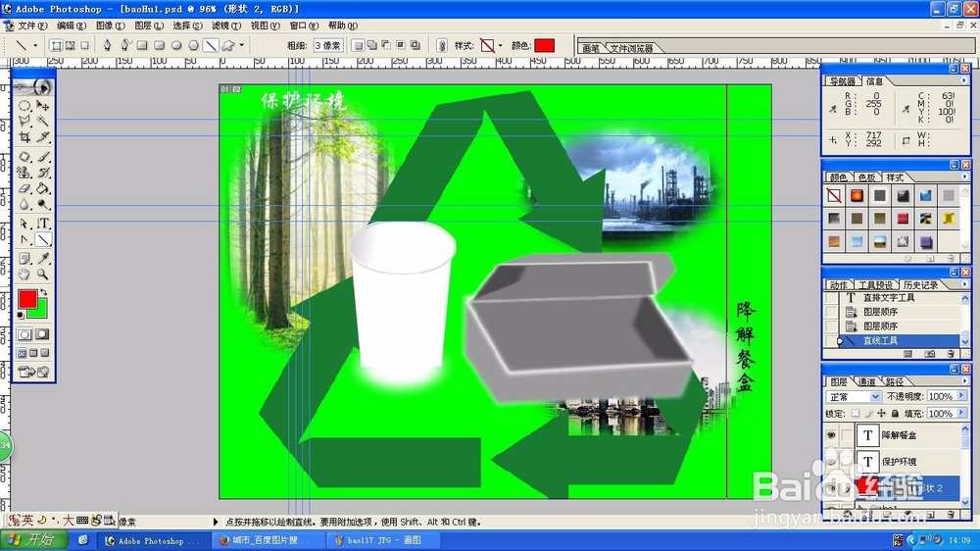This screenshot has width=980, height=551.
Task: Select the Healing Brush tool
Action: point(25,156)
